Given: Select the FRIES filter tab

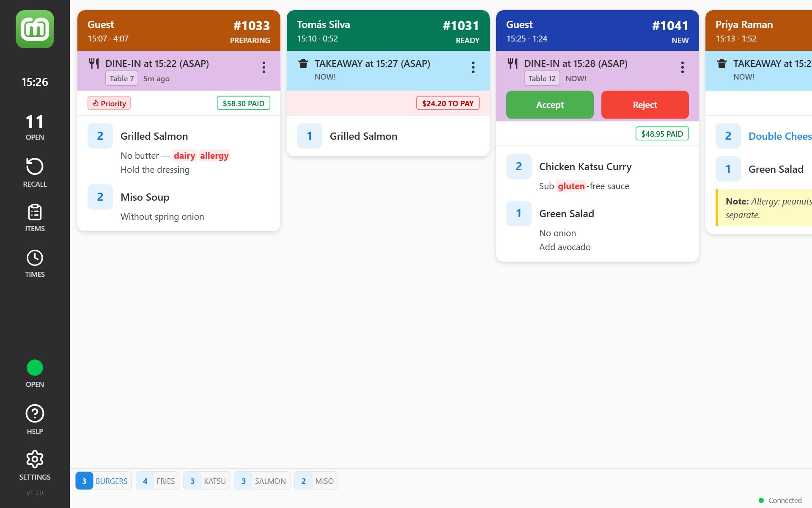Looking at the screenshot, I should click(x=158, y=481).
